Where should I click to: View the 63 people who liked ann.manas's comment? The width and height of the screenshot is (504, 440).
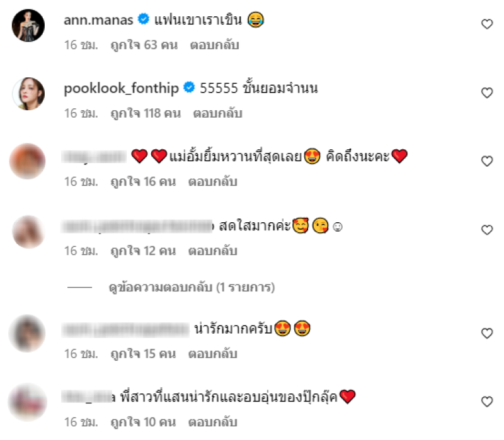[144, 45]
